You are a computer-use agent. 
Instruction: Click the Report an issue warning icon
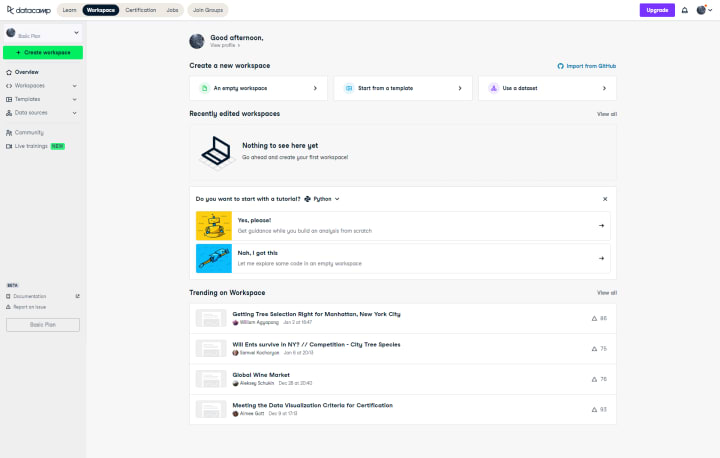click(8, 307)
